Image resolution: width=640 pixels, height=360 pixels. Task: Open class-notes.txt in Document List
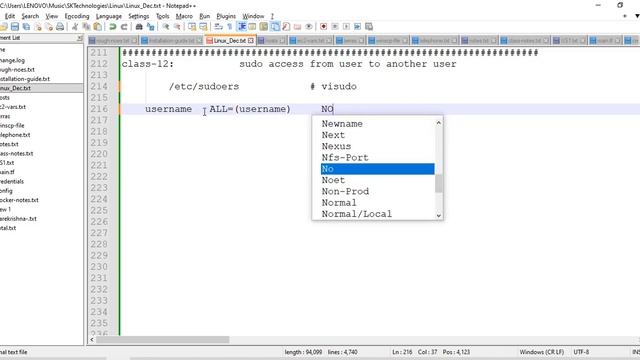16,153
